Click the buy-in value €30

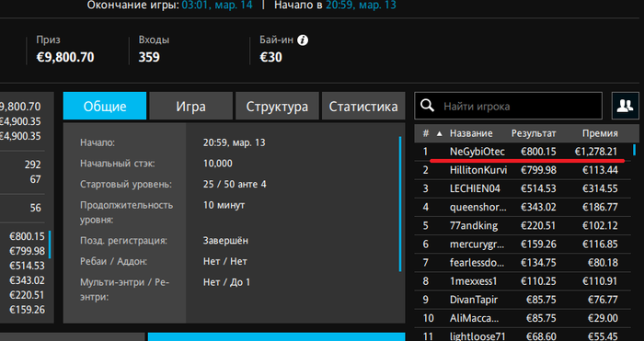(x=270, y=57)
